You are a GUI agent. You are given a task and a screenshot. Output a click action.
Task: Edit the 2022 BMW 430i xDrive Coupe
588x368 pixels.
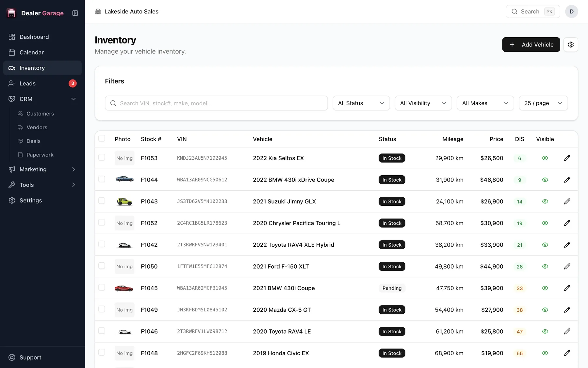click(567, 180)
